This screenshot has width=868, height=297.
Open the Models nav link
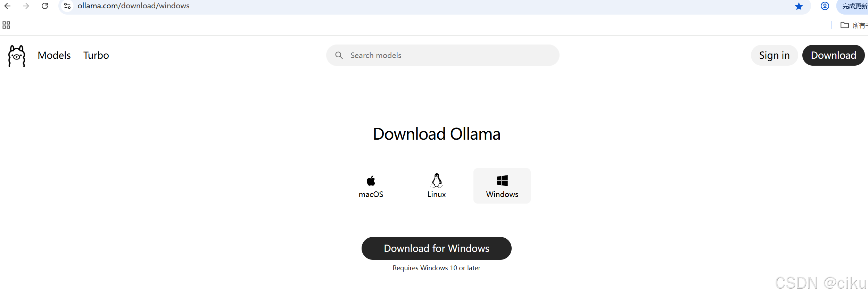pyautogui.click(x=54, y=55)
